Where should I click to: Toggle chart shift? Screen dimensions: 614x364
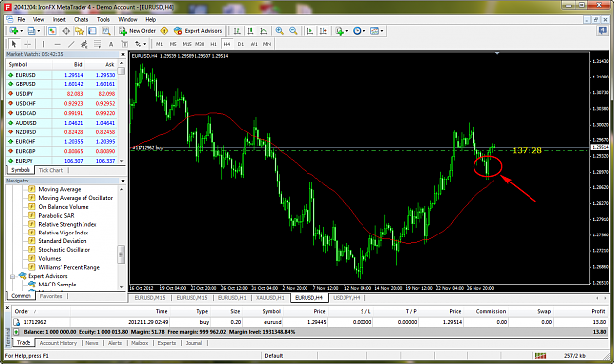pyautogui.click(x=323, y=31)
